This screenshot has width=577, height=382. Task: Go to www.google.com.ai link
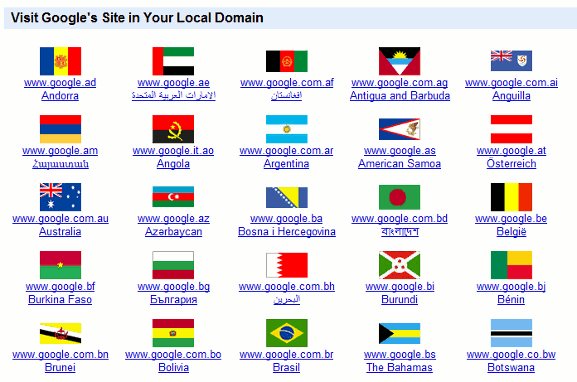click(511, 83)
